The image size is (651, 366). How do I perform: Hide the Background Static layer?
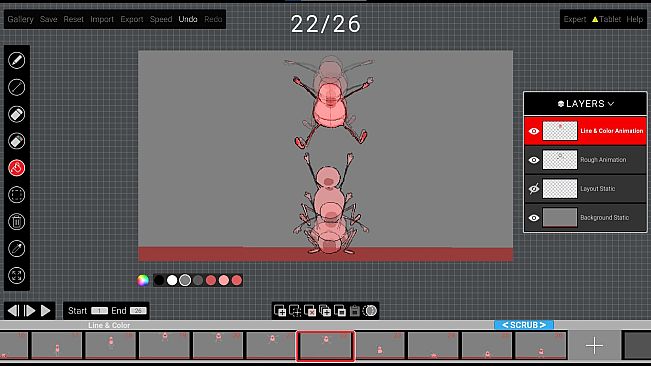click(x=534, y=218)
